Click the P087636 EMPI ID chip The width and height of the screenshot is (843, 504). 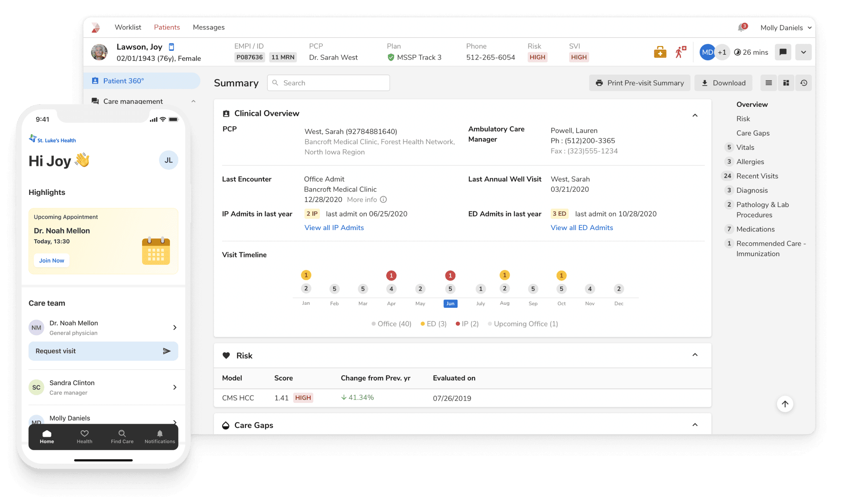(249, 57)
